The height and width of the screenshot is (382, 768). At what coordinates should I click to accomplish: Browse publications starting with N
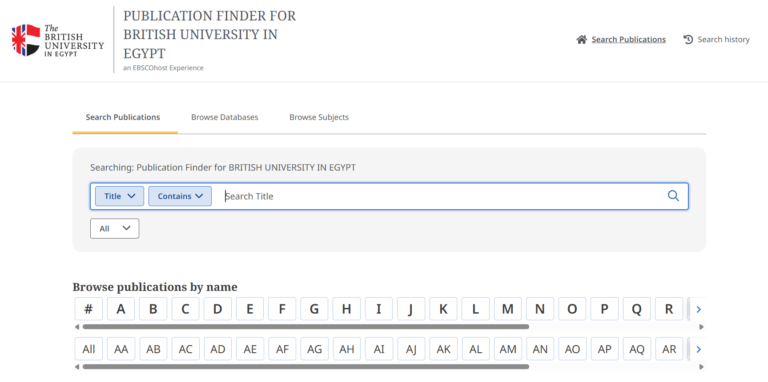click(x=540, y=309)
